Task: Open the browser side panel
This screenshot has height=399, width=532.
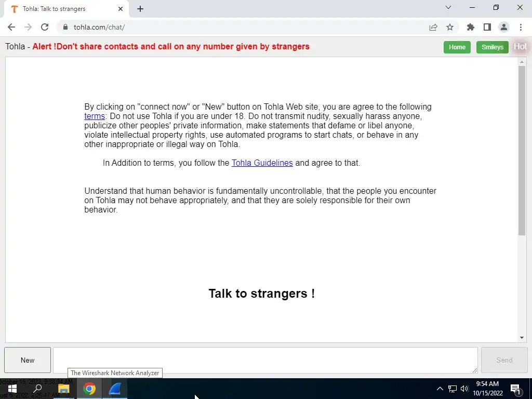Action: point(487,27)
